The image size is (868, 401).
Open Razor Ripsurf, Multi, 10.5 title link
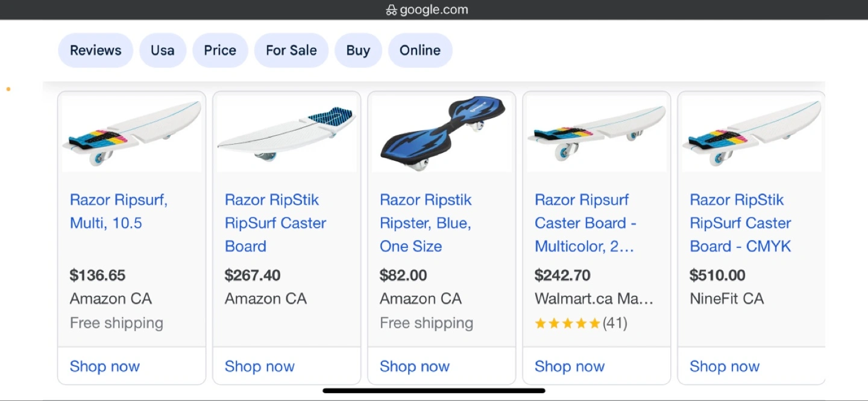pos(118,211)
